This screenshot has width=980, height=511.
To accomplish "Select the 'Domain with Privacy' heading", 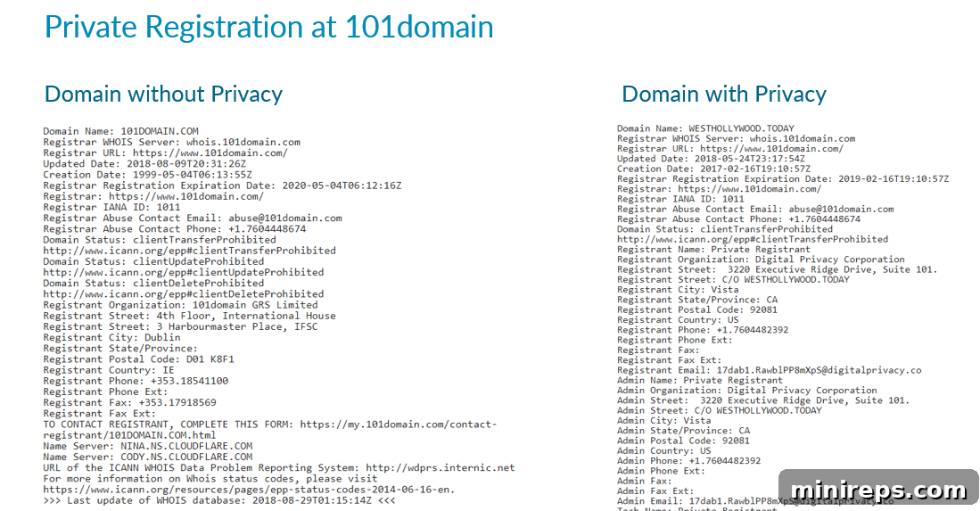I will (724, 95).
